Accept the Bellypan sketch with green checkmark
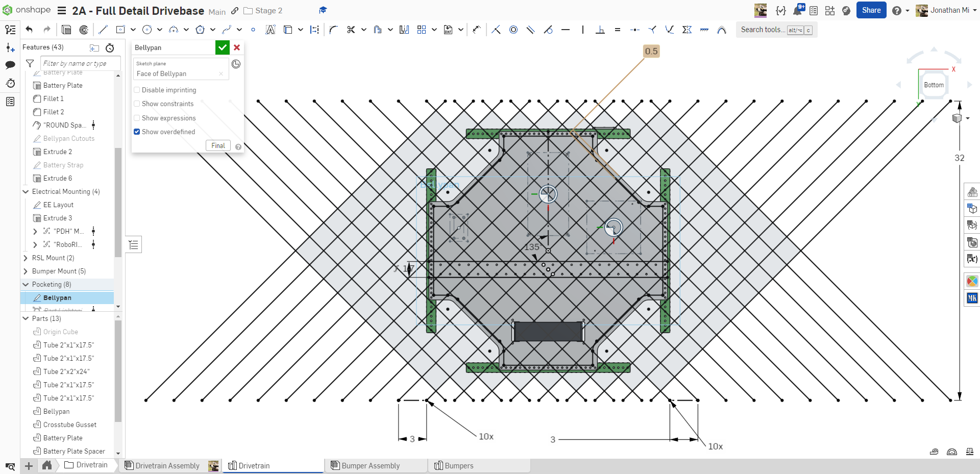Image resolution: width=980 pixels, height=474 pixels. [222, 47]
